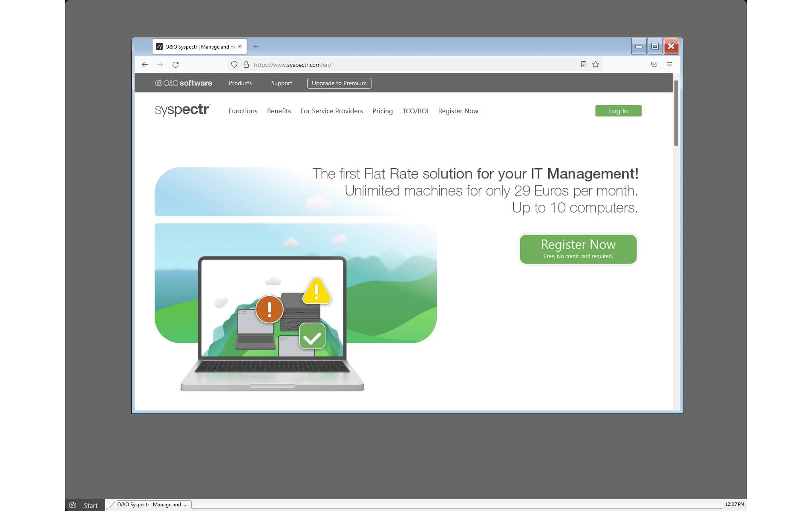Click the browser forward arrow

point(160,65)
